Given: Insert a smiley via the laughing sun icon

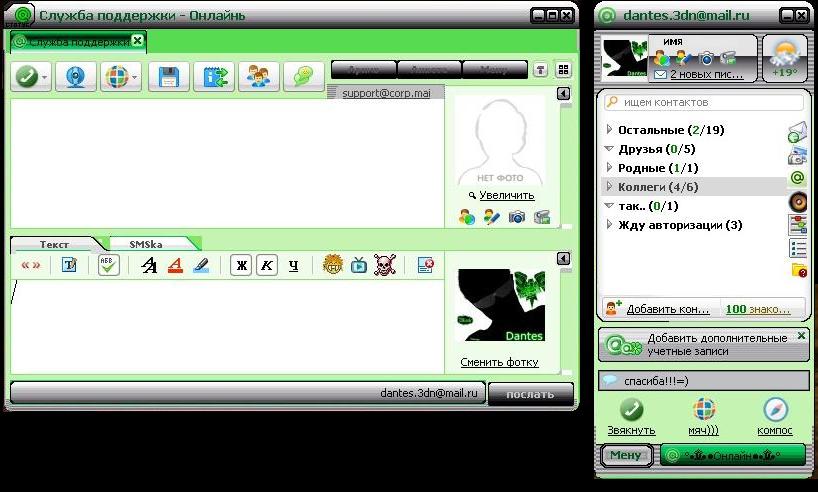Looking at the screenshot, I should pos(332,265).
